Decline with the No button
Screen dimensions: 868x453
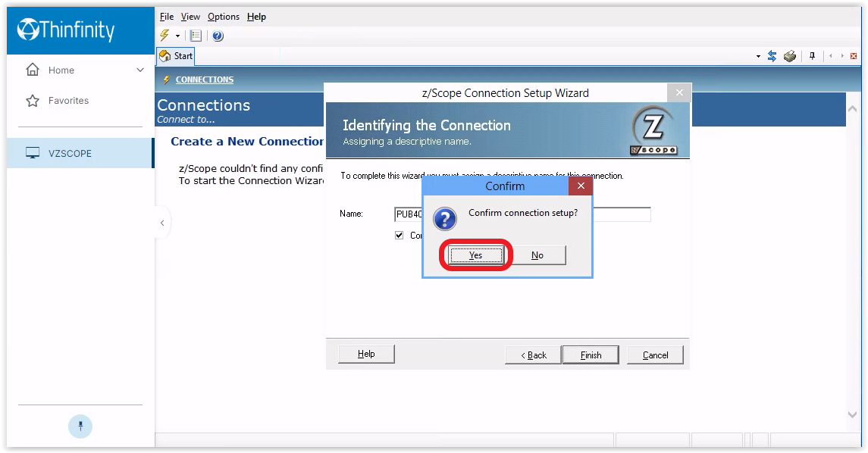coord(537,255)
